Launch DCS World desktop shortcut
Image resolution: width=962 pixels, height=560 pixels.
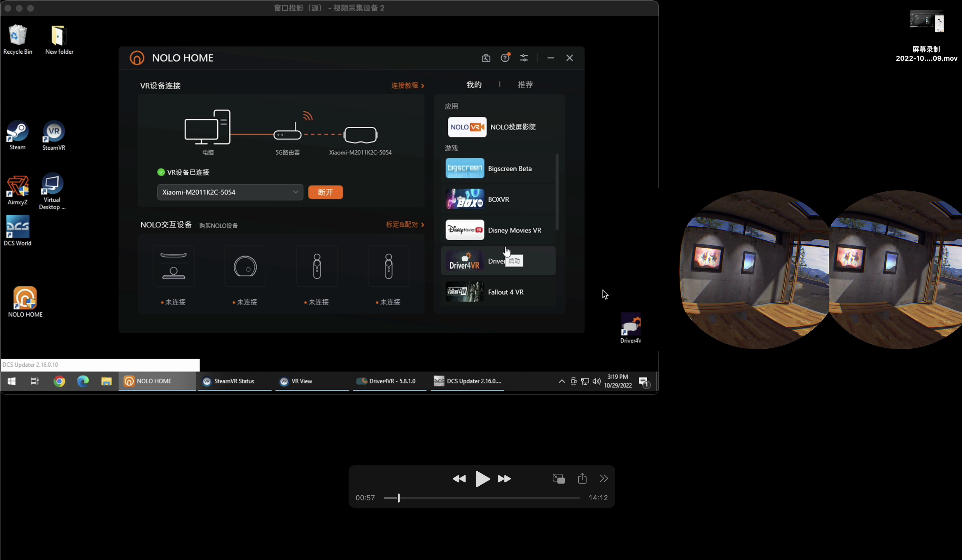18,231
